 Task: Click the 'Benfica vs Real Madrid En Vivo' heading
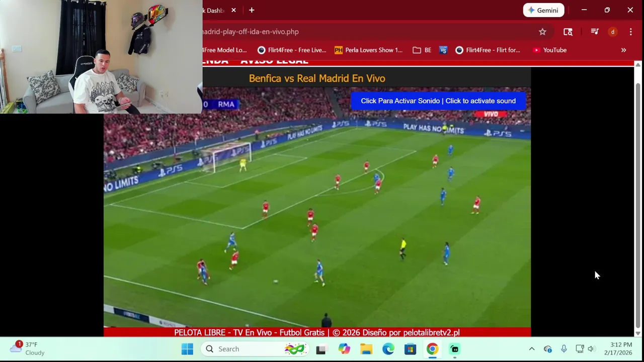317,78
